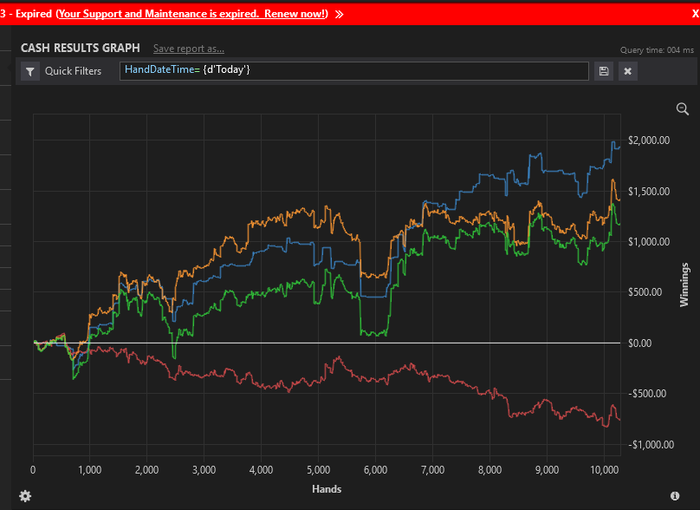Open the Renew now support link
Screen dimensions: 700x510
pyautogui.click(x=192, y=14)
